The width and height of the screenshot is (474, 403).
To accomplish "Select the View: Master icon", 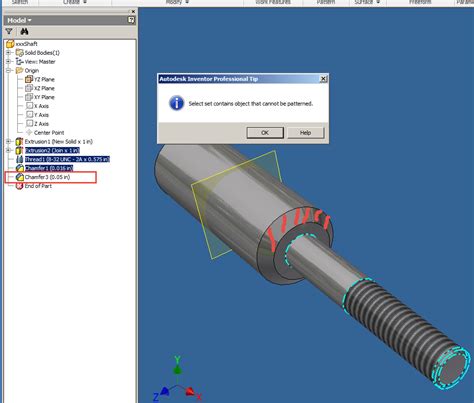I will pyautogui.click(x=20, y=62).
